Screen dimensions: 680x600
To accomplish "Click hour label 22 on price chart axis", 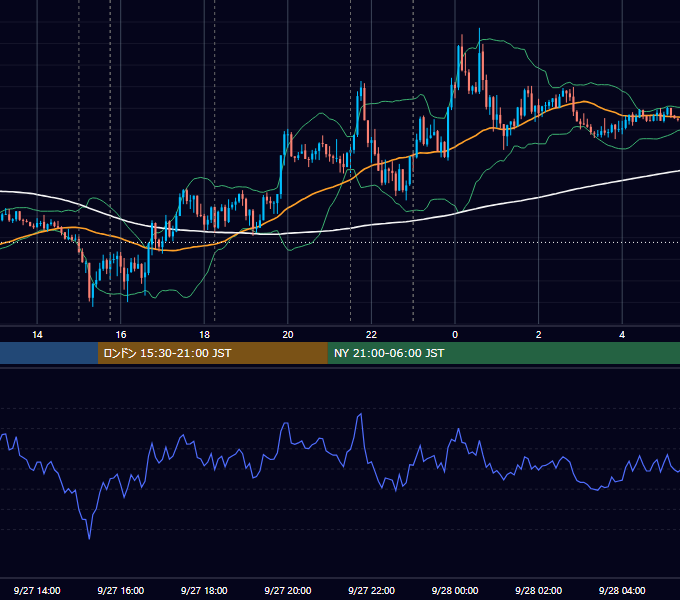I will (371, 334).
